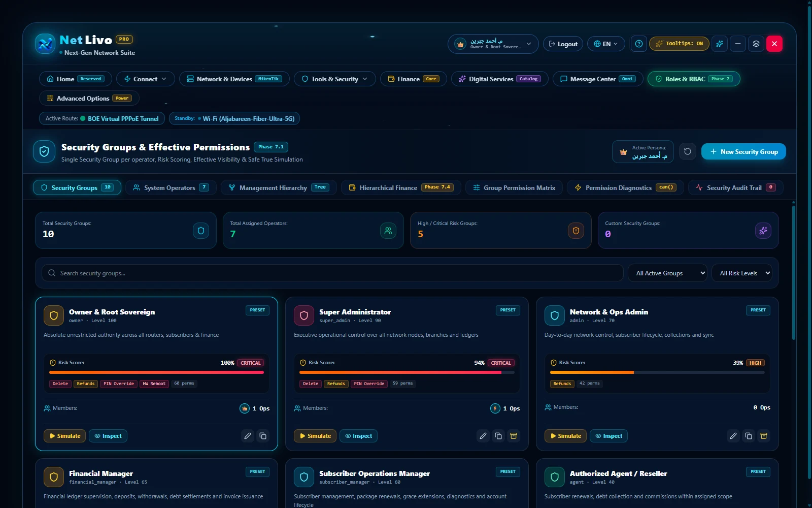Screen dimensions: 812x508
Task: Open the Active Persona selector
Action: (643, 151)
